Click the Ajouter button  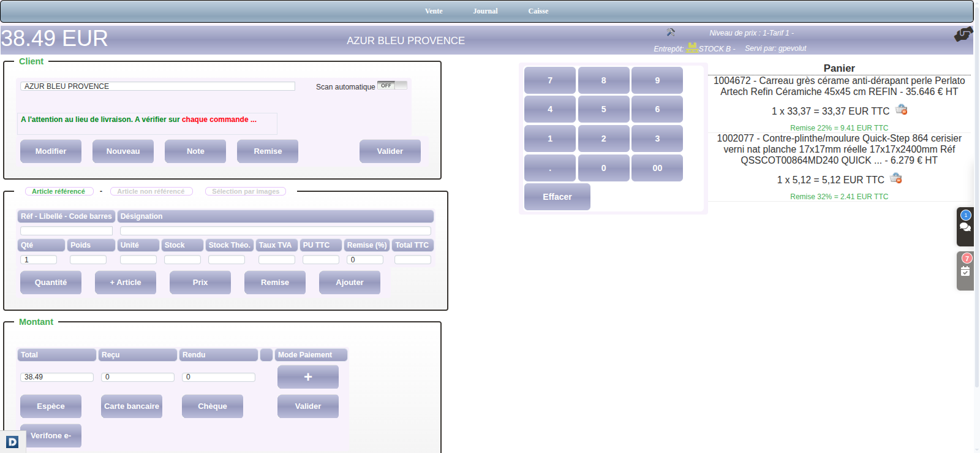point(350,283)
